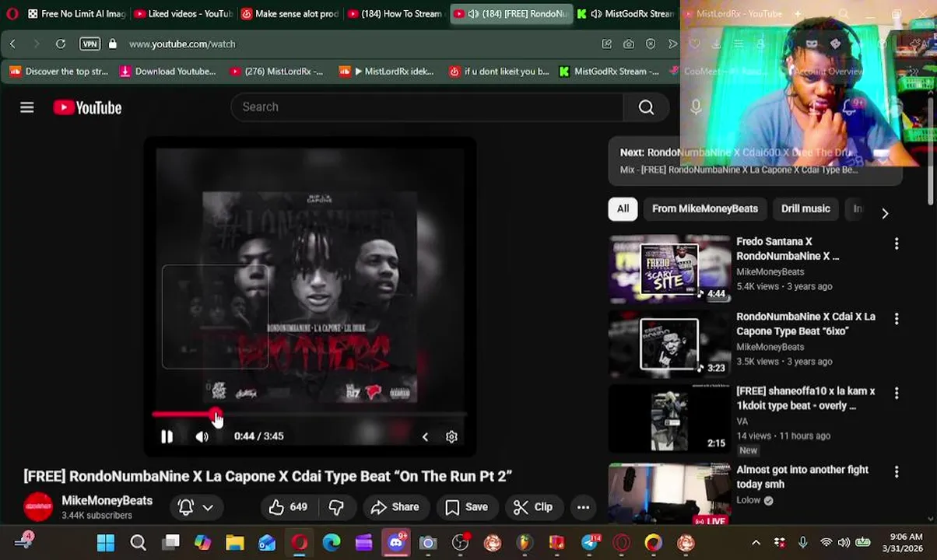Open Fredo Santana X RondoNumbaNine thumbnail
The height and width of the screenshot is (560, 937).
(669, 269)
